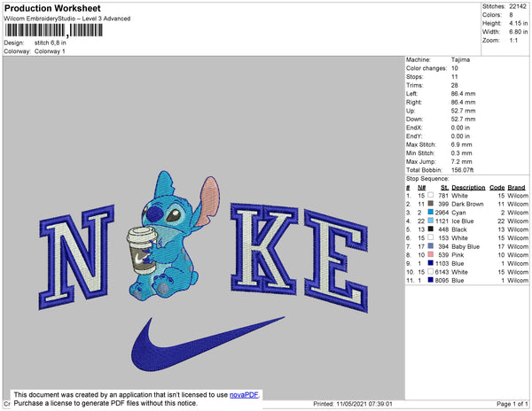Image resolution: width=532 pixels, height=411 pixels.
Task: Click the Black color swatch in row 5
Action: [431, 229]
